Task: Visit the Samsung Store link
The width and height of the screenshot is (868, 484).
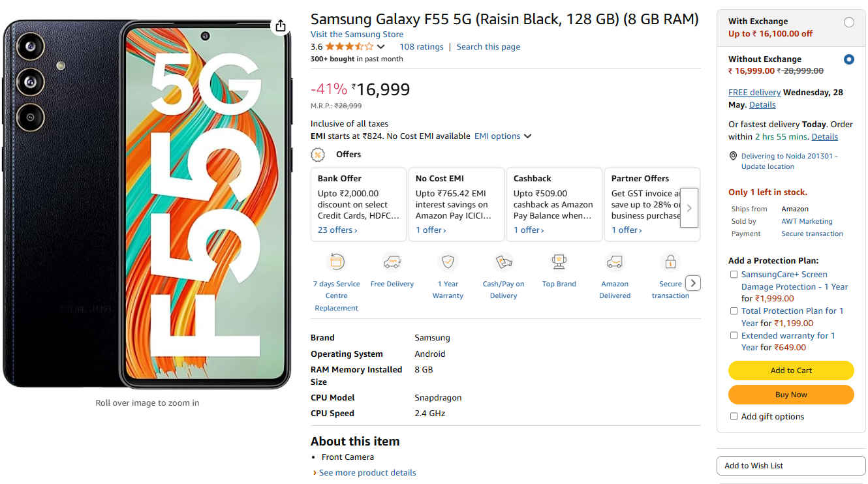Action: click(x=357, y=35)
